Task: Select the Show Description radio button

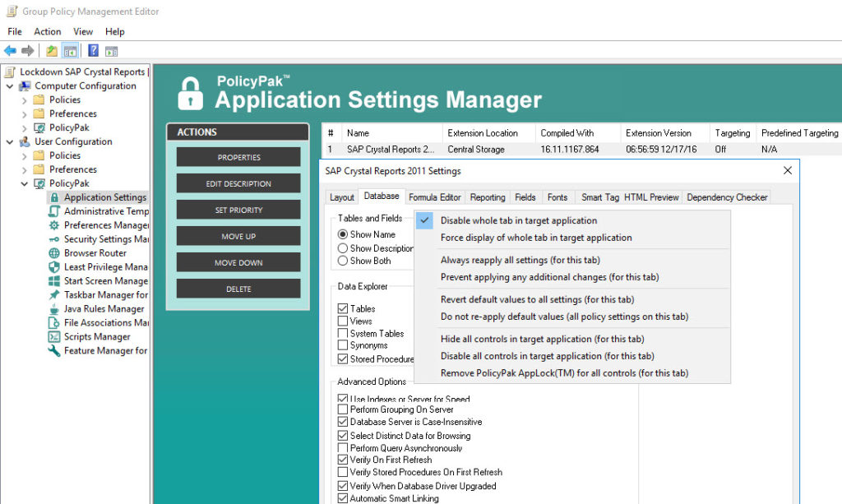Action: [x=343, y=248]
